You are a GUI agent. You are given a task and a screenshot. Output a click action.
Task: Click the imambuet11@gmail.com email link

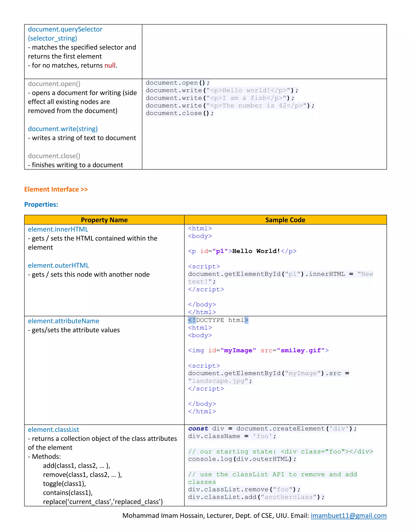tap(348, 515)
